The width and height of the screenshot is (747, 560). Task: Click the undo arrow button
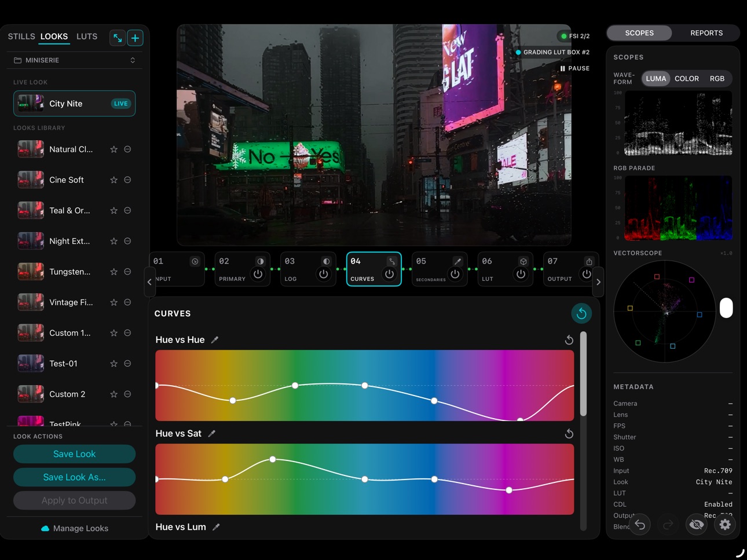tap(640, 525)
